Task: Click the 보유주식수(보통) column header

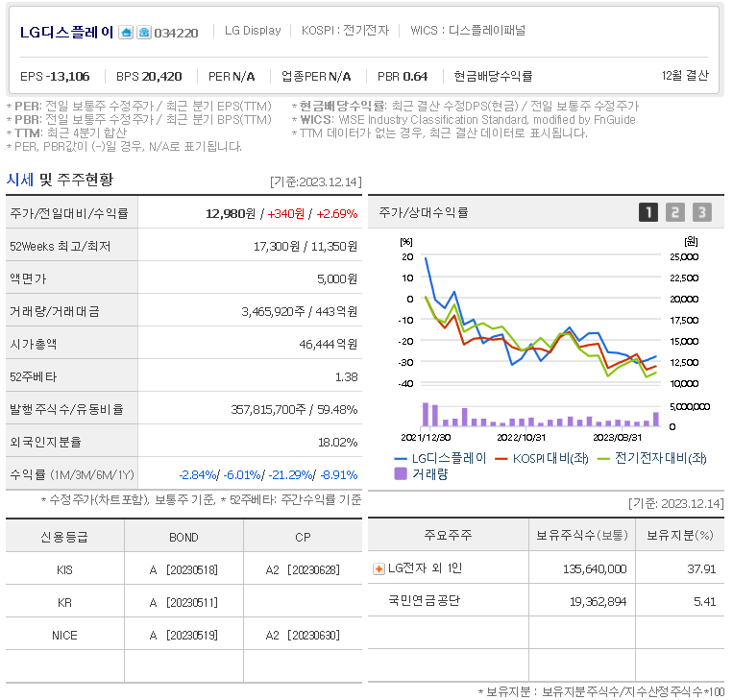Action: click(582, 536)
